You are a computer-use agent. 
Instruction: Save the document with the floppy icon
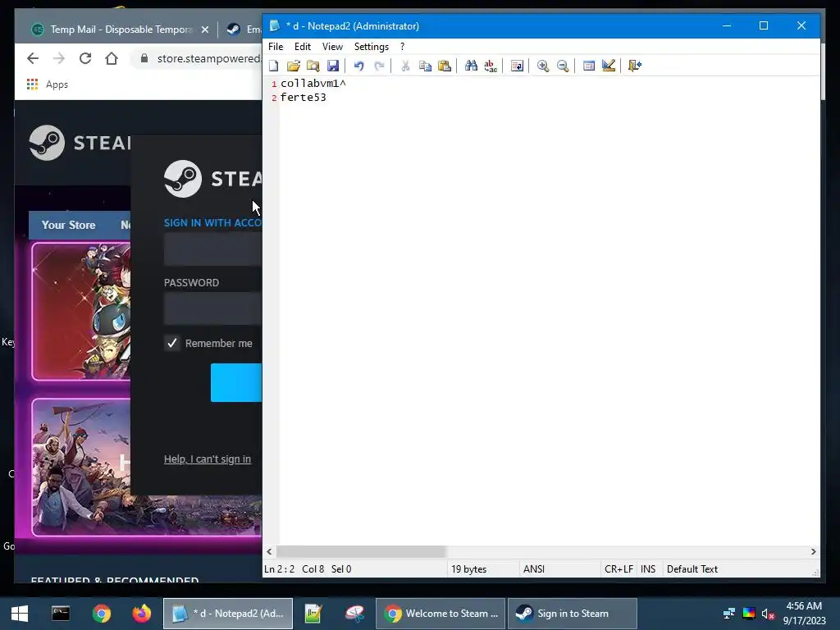(x=333, y=66)
